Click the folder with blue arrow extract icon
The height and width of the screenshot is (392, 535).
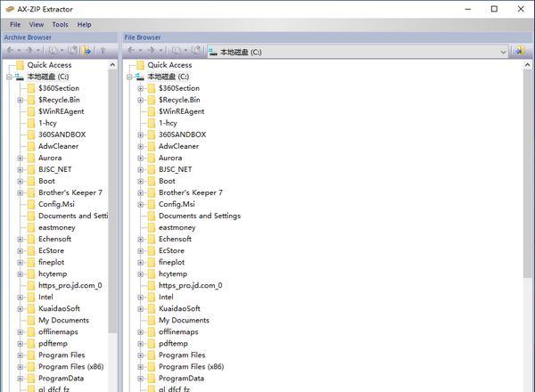click(86, 51)
